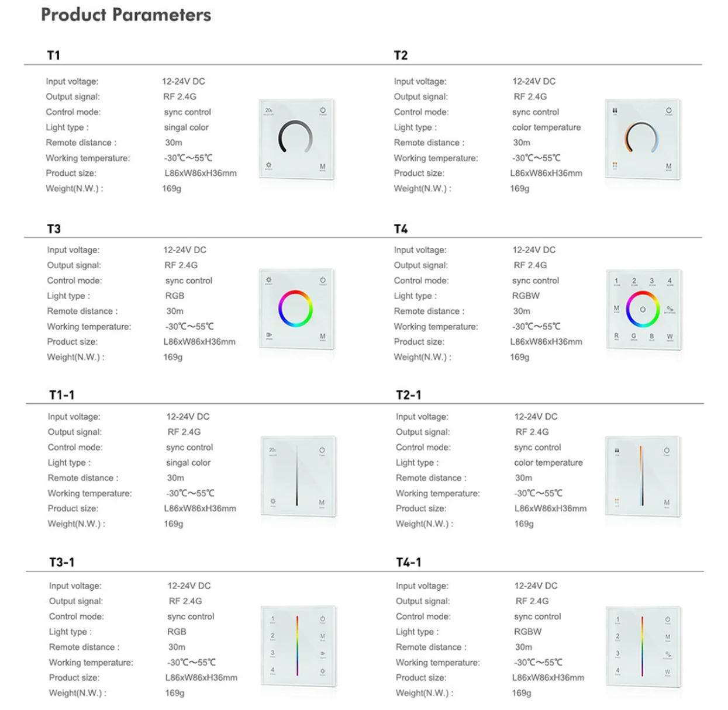The width and height of the screenshot is (728, 710).
Task: Click the T1-1 panel product image
Action: [298, 476]
